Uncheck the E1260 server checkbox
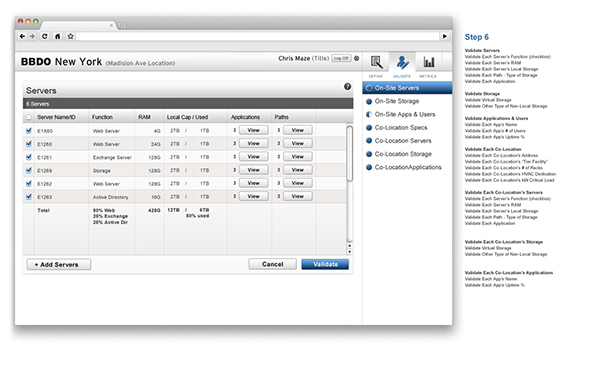 pos(29,144)
